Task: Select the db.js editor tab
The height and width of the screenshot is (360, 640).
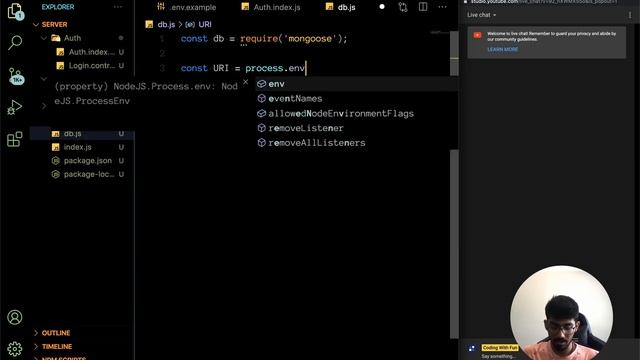Action: (341, 7)
